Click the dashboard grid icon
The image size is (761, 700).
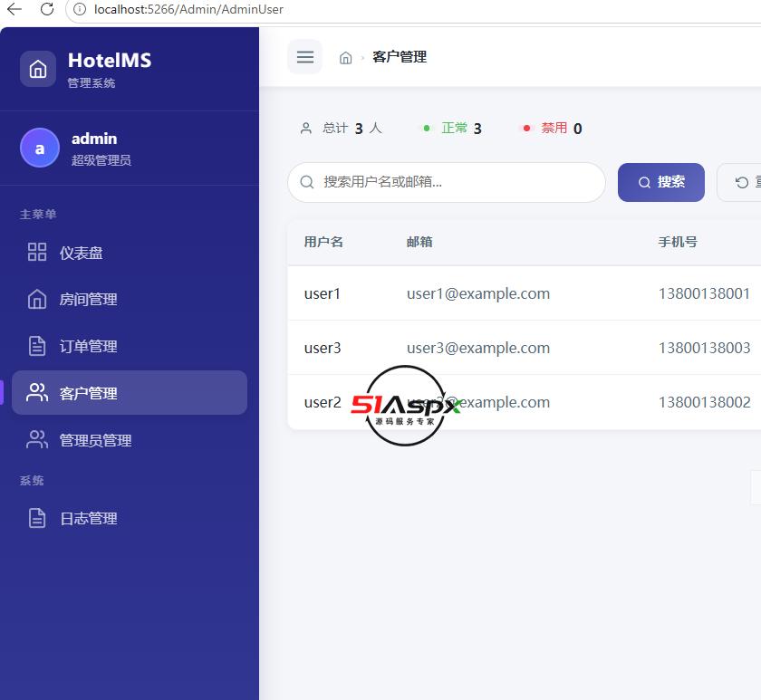(x=37, y=253)
